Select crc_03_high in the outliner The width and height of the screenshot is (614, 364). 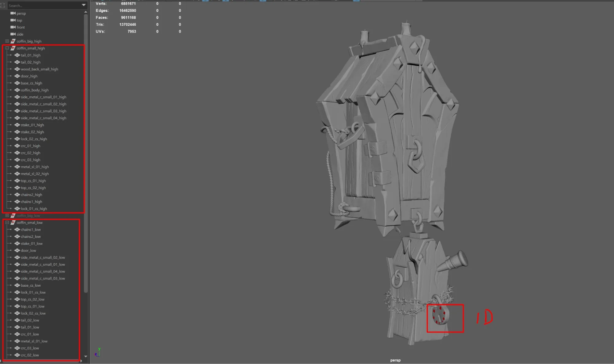(30, 160)
